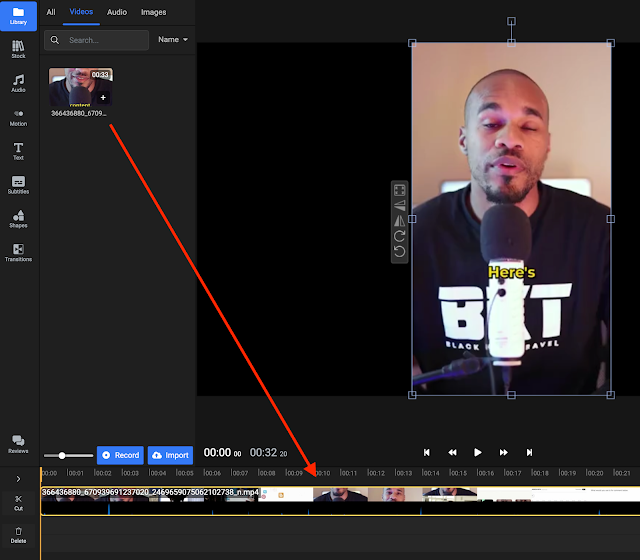Select the video clip on timeline track
This screenshot has width=640, height=560.
[340, 501]
